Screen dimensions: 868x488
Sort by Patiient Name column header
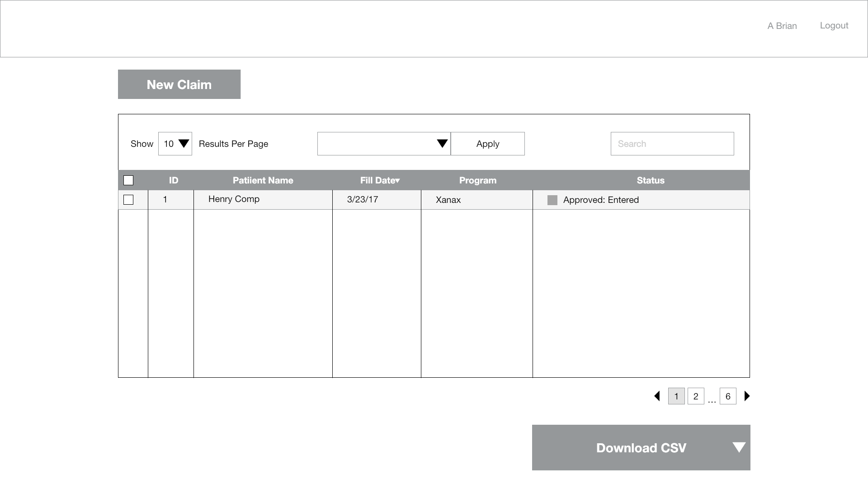pyautogui.click(x=263, y=180)
